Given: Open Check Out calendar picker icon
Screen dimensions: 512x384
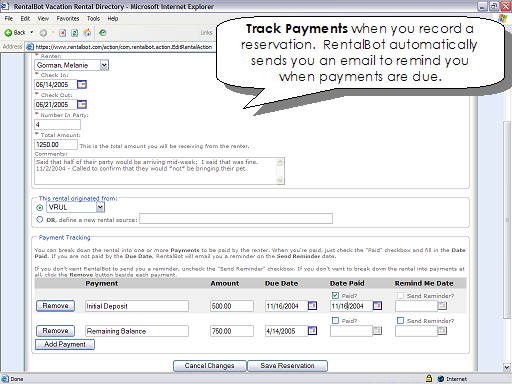Looking at the screenshot, I should point(82,104).
